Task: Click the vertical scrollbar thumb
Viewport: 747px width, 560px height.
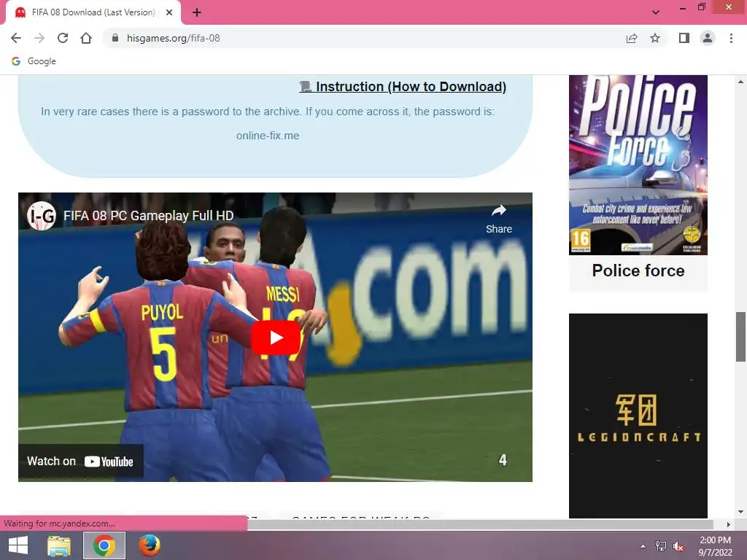Action: tap(740, 337)
